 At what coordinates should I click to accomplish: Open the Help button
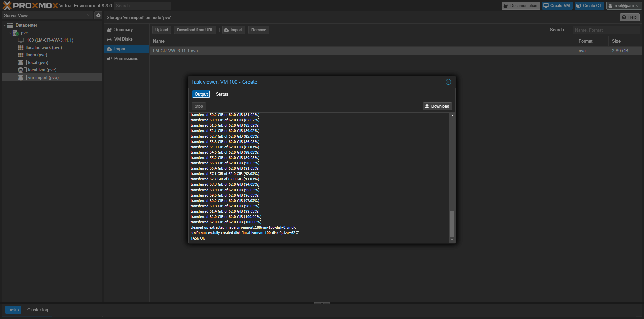tap(629, 17)
